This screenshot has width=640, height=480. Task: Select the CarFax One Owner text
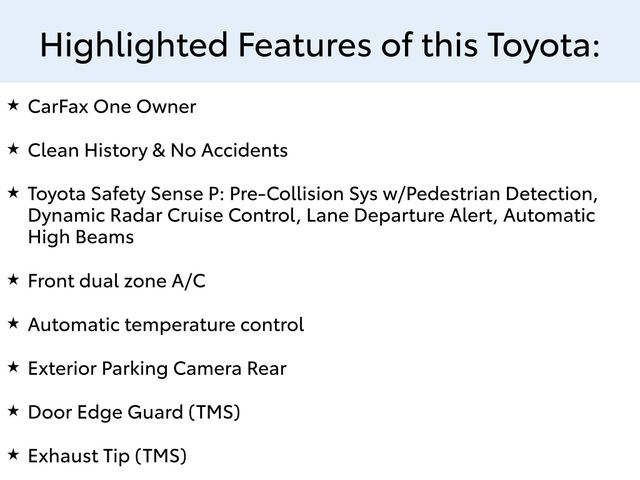[x=112, y=107]
